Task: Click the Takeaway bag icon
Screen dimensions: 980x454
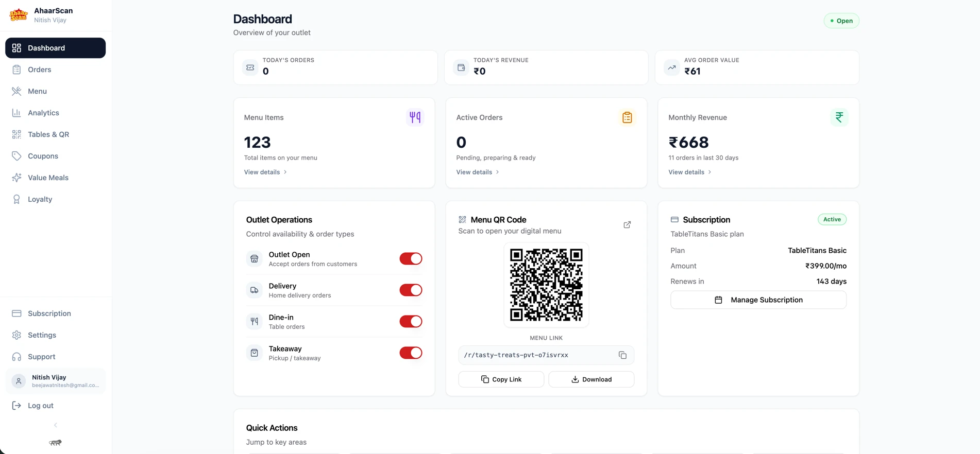Action: point(255,353)
